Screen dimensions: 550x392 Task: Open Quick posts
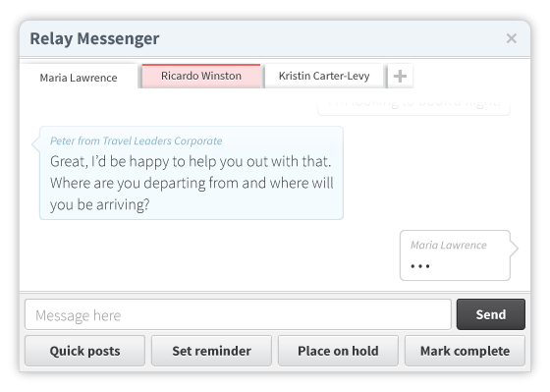pos(84,351)
